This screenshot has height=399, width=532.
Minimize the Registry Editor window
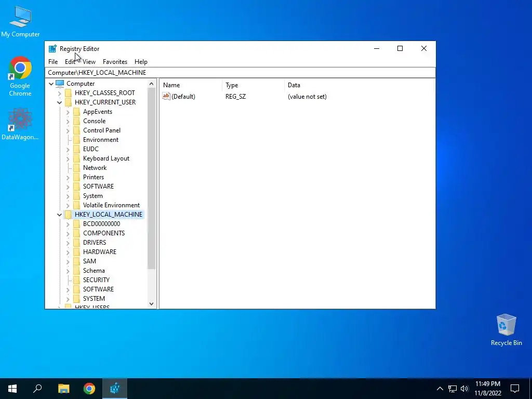pyautogui.click(x=377, y=48)
